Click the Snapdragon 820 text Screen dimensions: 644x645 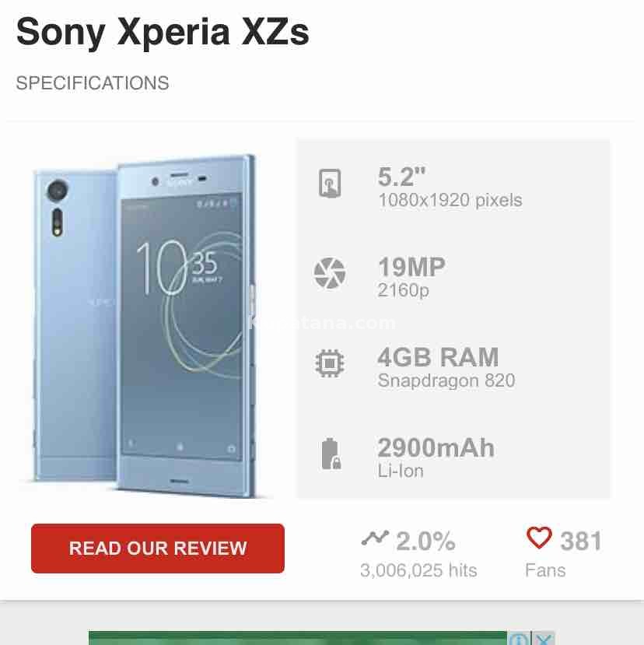pyautogui.click(x=446, y=380)
